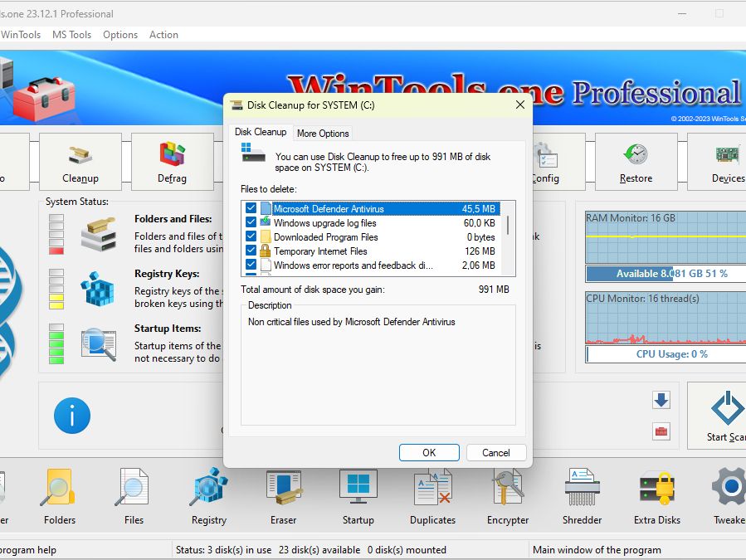Open the Defrag tool
The height and width of the screenshot is (560, 746).
[173, 162]
